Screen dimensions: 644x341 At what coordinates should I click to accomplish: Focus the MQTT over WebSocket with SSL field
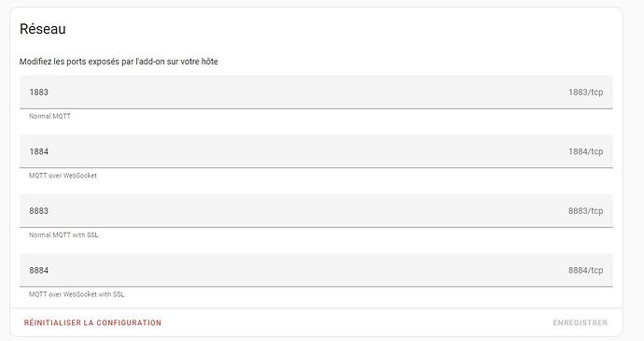coord(315,270)
